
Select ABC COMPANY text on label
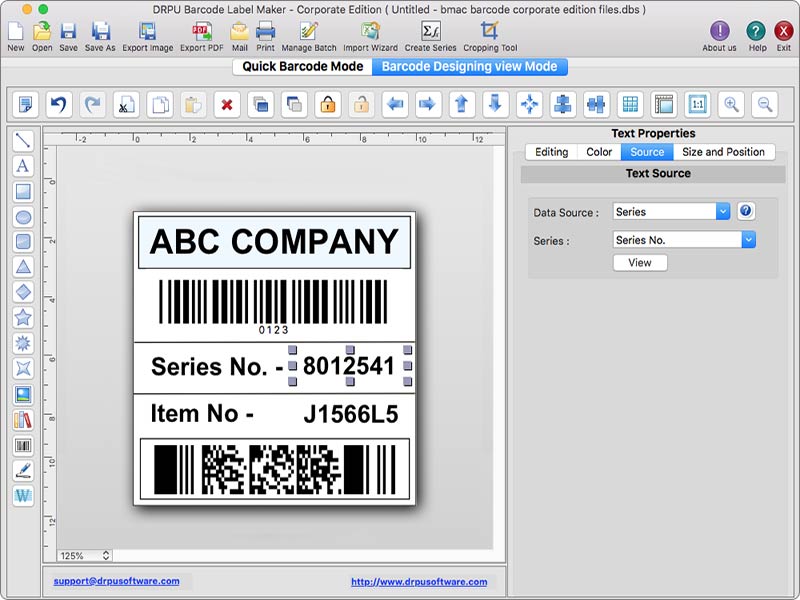click(x=274, y=242)
